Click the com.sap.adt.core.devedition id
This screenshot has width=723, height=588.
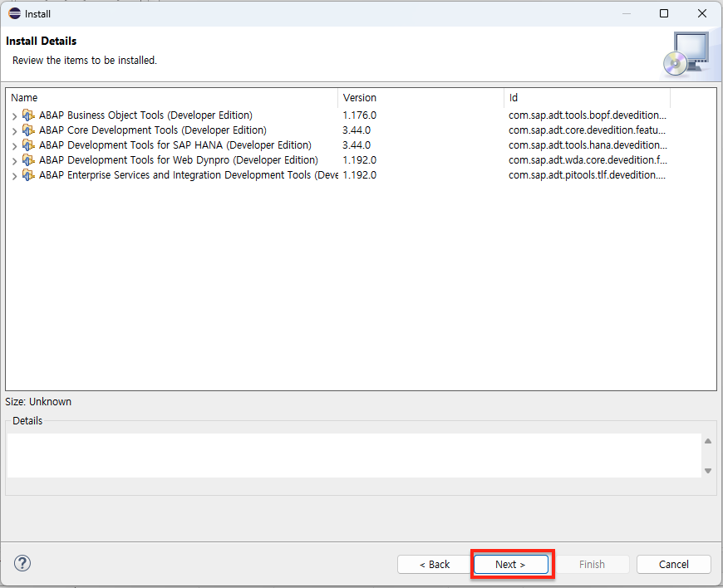(587, 130)
